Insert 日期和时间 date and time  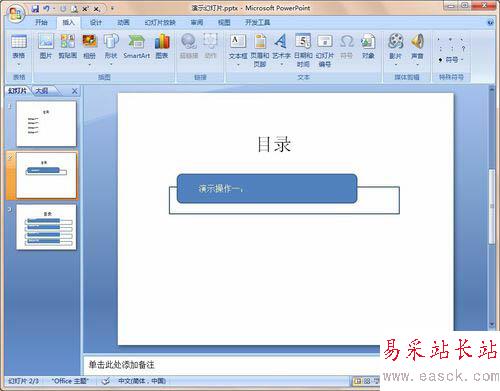click(x=303, y=50)
